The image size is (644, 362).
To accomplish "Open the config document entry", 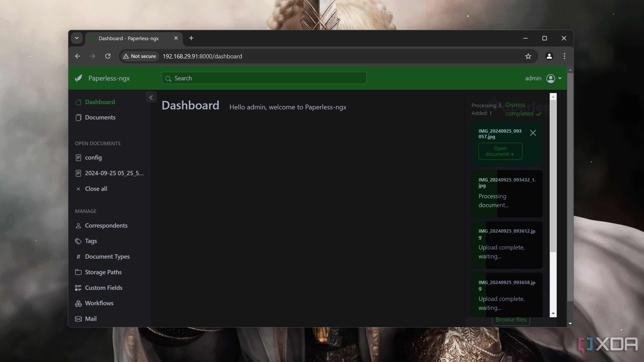I will 89,158.
